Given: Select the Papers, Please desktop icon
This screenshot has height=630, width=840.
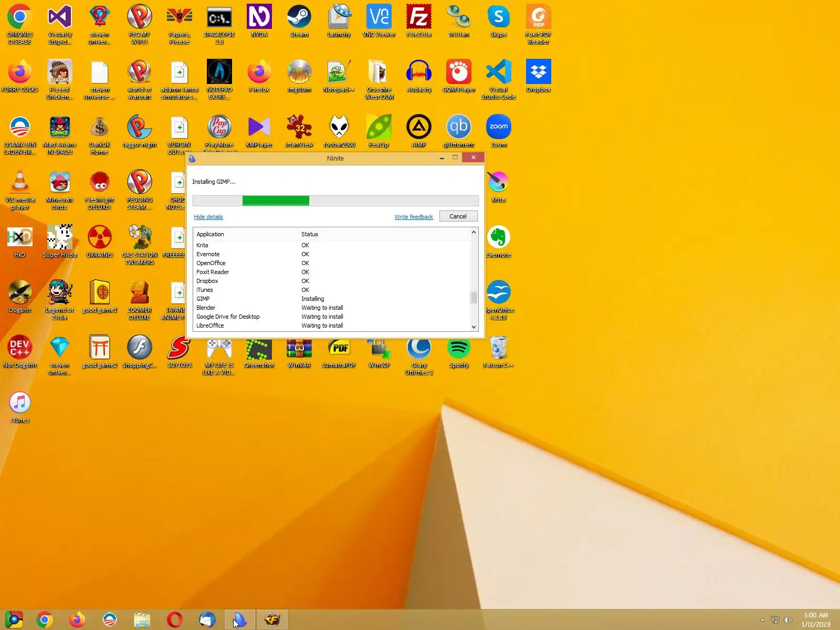Looking at the screenshot, I should pos(180,24).
